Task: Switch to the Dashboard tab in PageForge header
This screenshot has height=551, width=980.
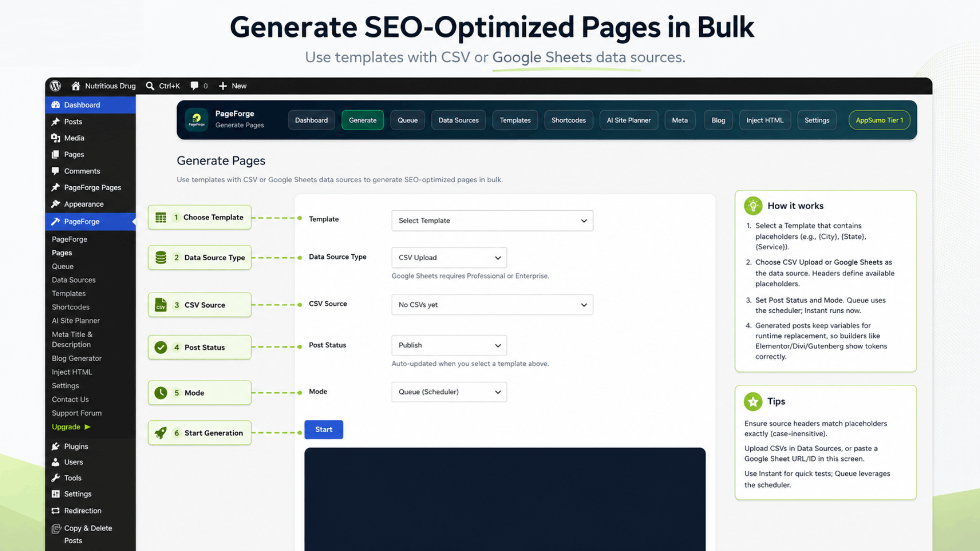Action: [x=311, y=120]
